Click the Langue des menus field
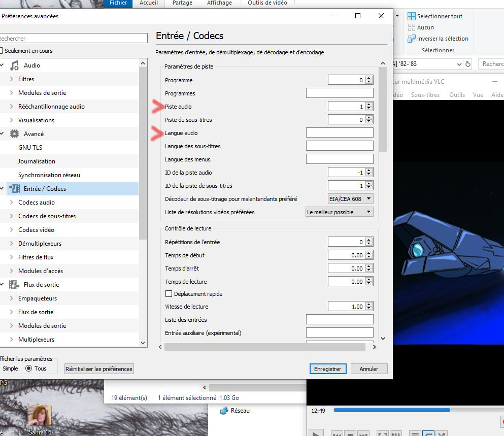Image resolution: width=504 pixels, height=436 pixels. point(340,159)
